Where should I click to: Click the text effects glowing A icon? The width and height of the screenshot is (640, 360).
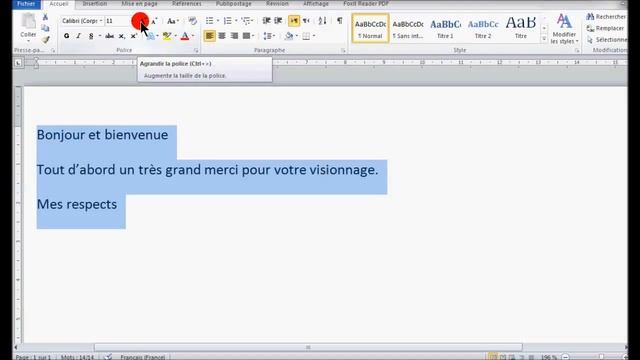coord(151,36)
